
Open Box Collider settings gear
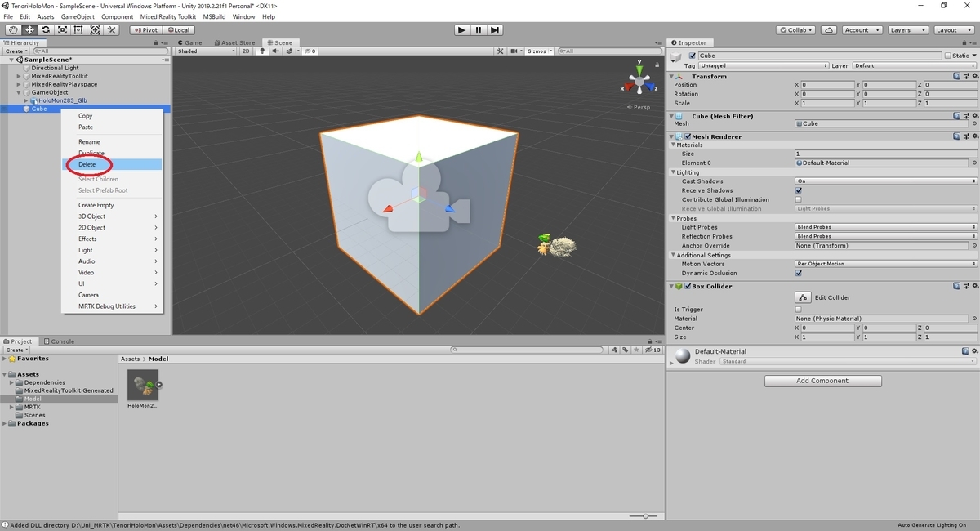click(x=974, y=286)
